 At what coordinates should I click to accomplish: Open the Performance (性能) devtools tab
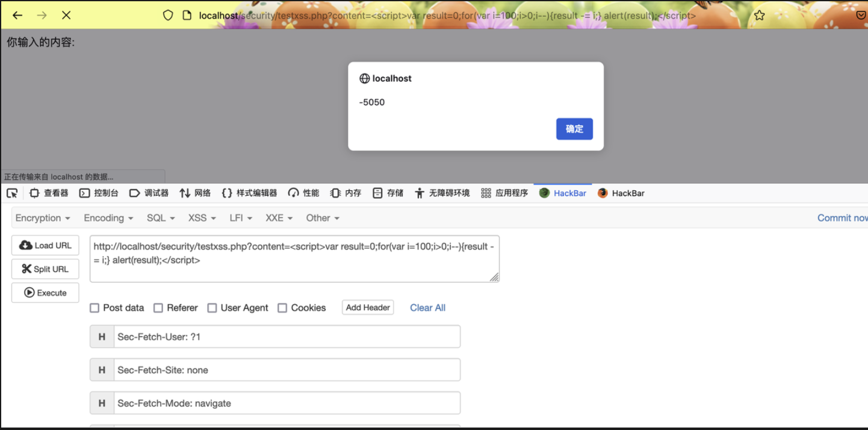coord(303,193)
